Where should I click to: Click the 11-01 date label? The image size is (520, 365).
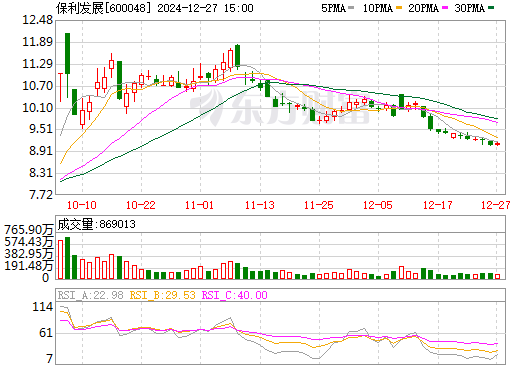tap(199, 205)
